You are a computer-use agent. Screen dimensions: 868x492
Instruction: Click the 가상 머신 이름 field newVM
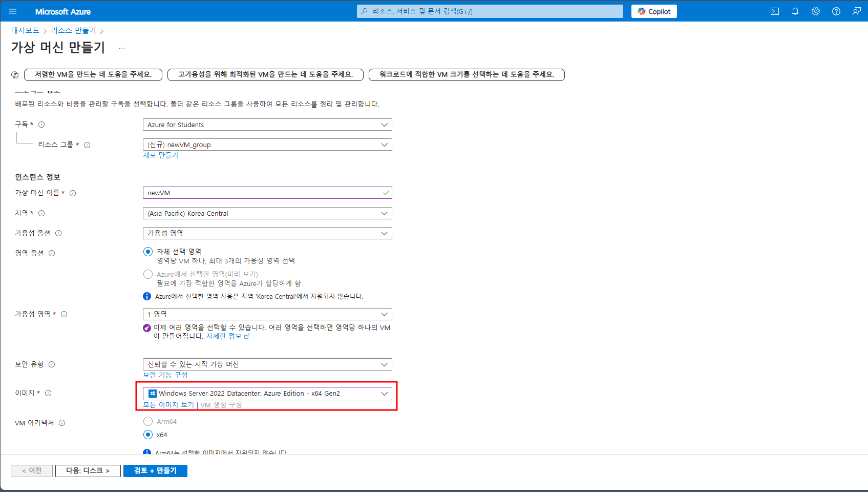pyautogui.click(x=267, y=193)
